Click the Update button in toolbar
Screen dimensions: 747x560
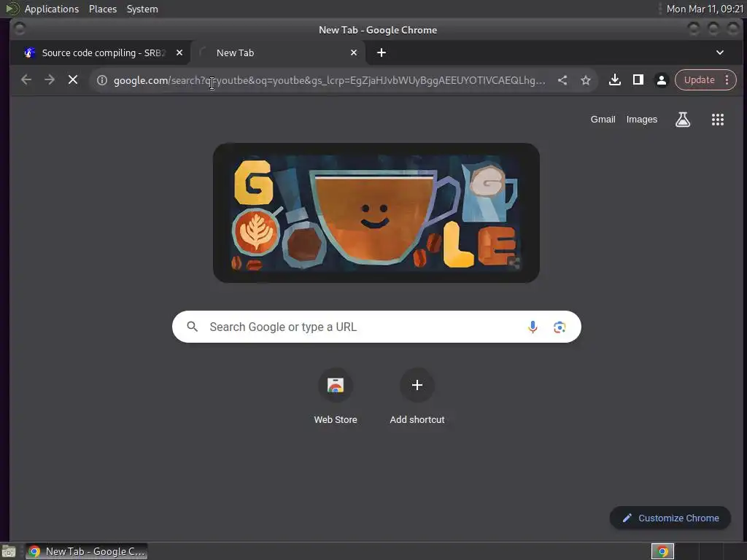[x=699, y=80]
